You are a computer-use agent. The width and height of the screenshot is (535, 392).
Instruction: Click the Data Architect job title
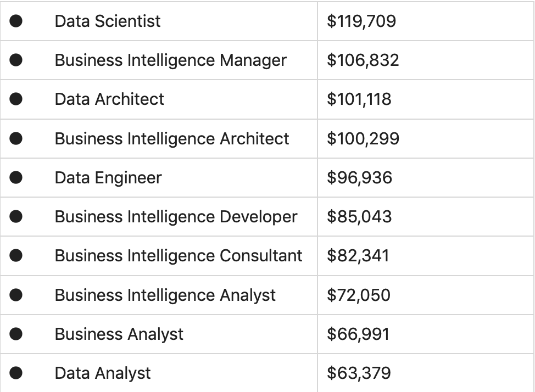(109, 99)
